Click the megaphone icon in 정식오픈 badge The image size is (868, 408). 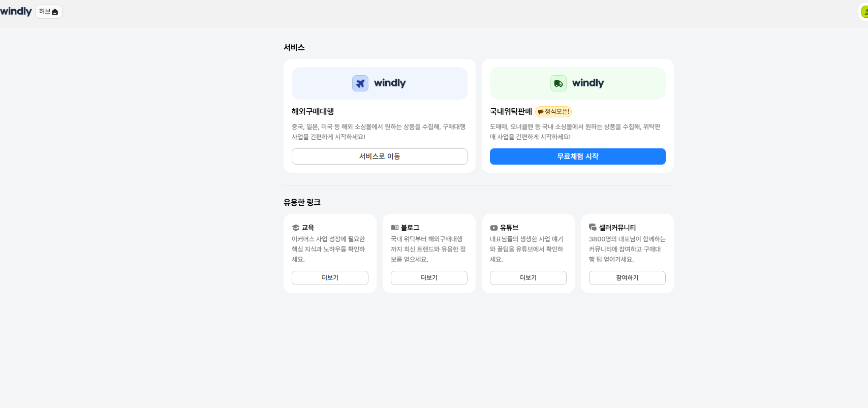tap(541, 112)
